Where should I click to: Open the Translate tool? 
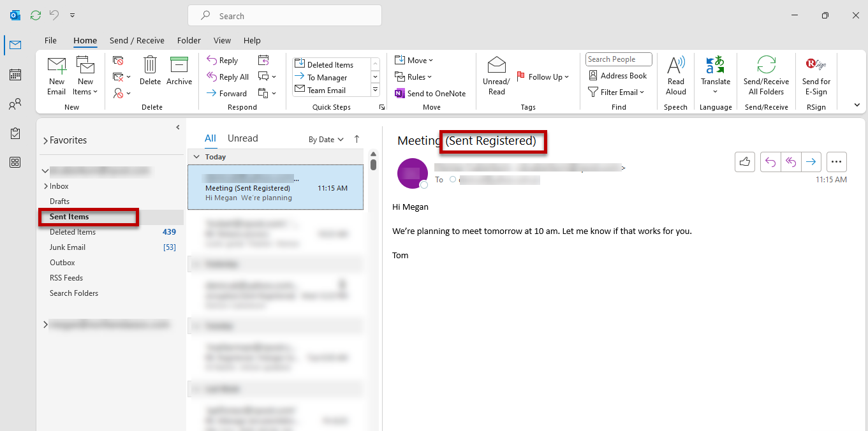point(715,75)
